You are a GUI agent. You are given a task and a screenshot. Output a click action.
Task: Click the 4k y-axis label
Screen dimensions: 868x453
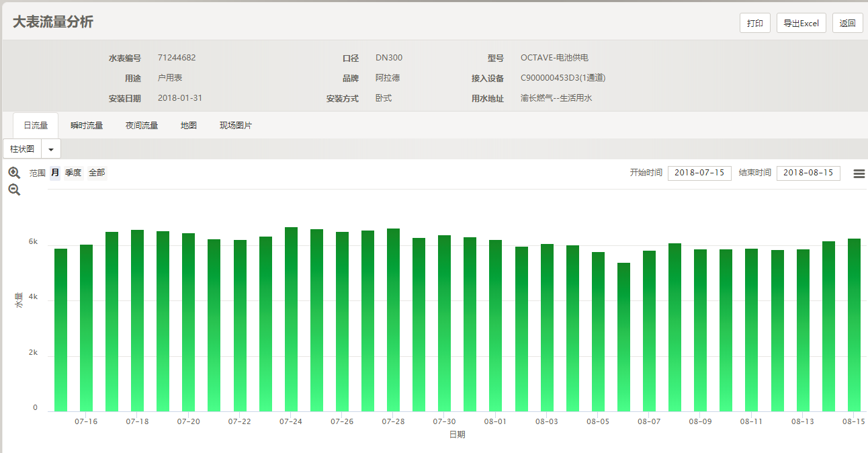click(33, 297)
